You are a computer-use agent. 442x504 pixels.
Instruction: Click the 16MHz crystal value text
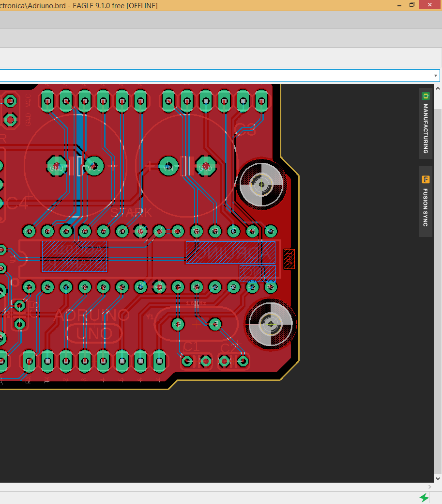click(196, 303)
